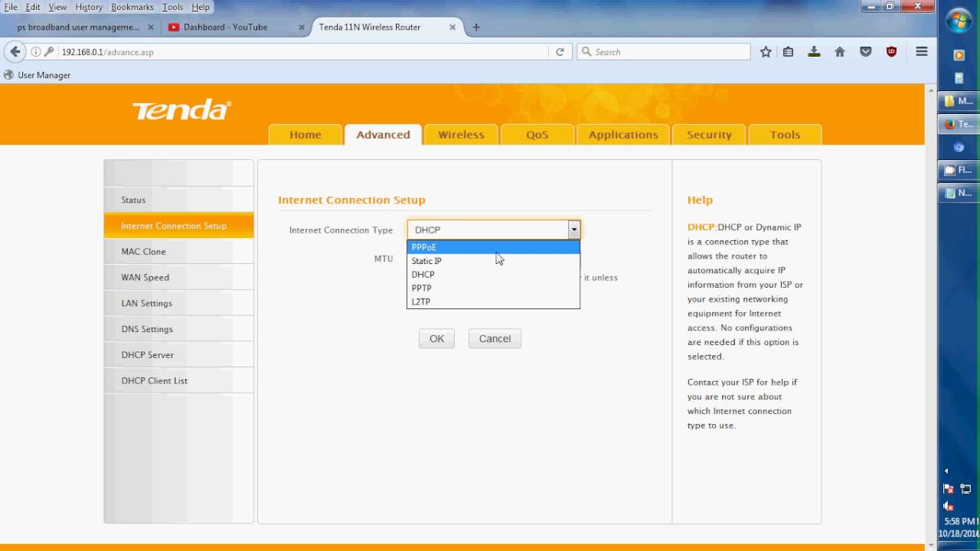Switch to the 'Fl...' taskbar window
Image resolution: width=980 pixels, height=551 pixels.
point(959,170)
